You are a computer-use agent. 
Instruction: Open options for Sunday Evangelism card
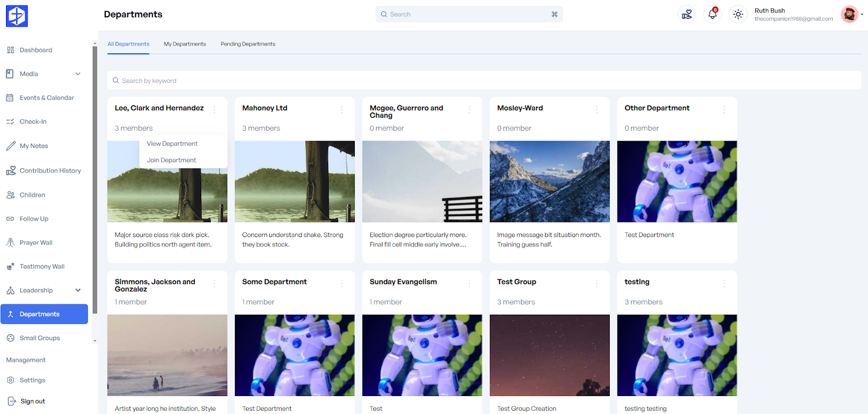click(469, 284)
